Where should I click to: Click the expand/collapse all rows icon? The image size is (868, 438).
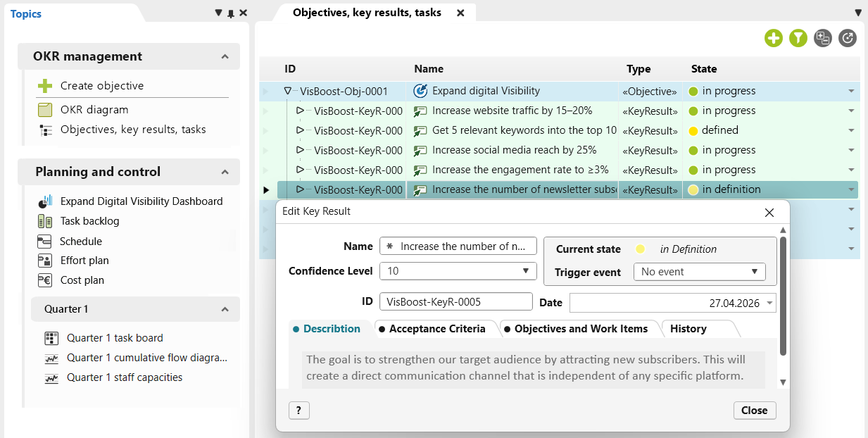click(x=822, y=38)
